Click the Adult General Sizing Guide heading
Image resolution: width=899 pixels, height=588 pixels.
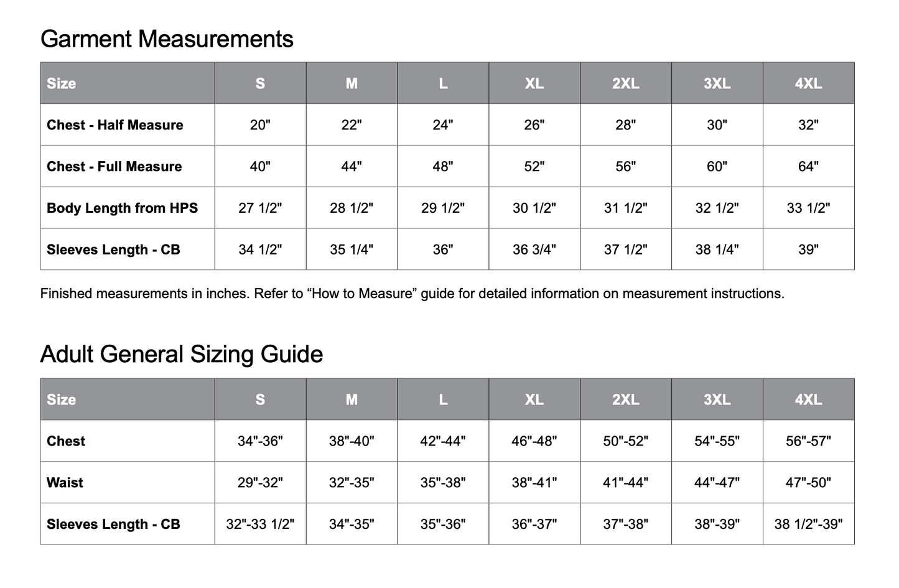(182, 354)
